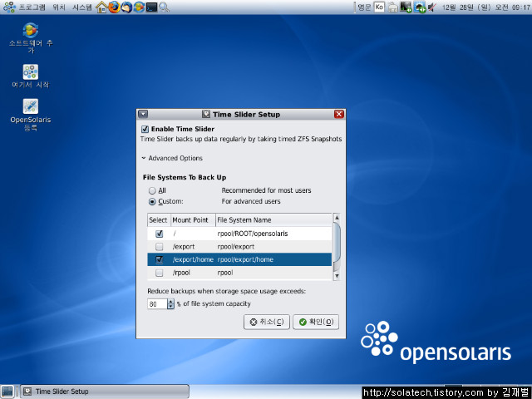
Task: Launch Thunderbird mail from the top panel
Action: pyautogui.click(x=126, y=7)
